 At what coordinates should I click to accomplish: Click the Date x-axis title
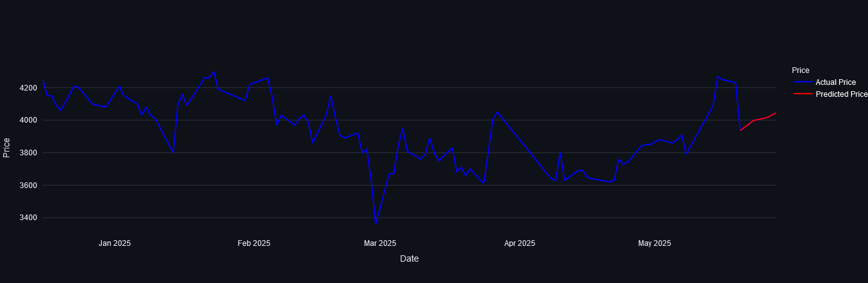pyautogui.click(x=409, y=258)
